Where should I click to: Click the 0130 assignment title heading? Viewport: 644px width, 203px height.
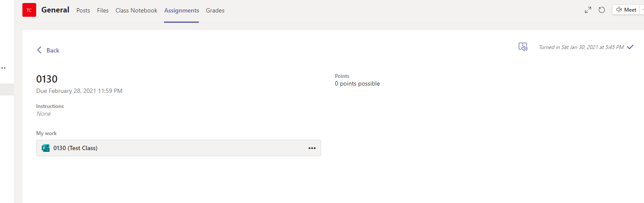47,79
